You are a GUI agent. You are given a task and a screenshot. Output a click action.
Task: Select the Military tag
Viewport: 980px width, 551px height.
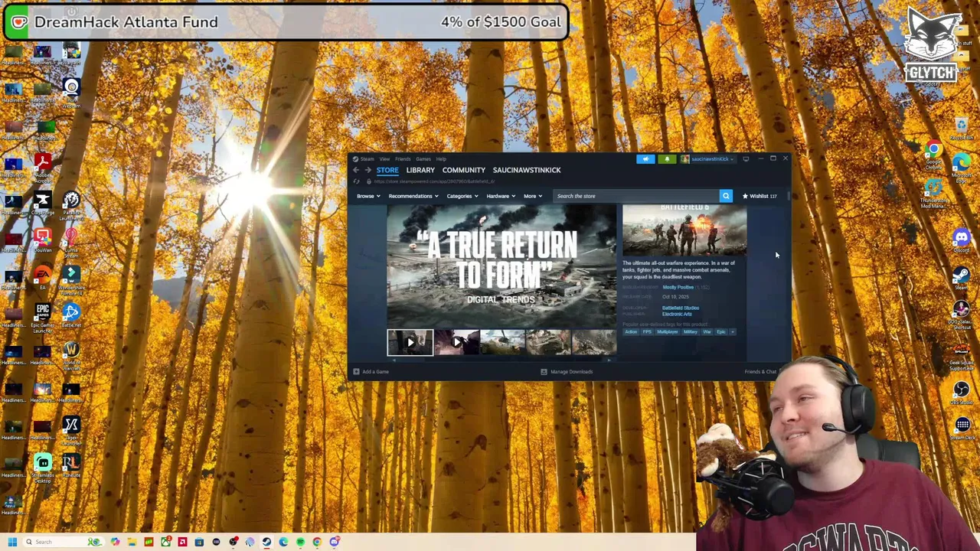coord(691,332)
